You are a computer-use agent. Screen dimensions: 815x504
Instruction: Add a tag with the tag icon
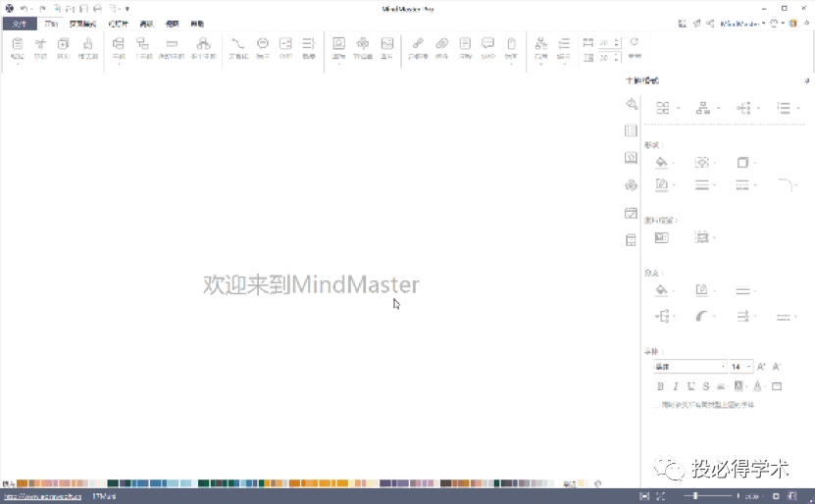[x=511, y=44]
